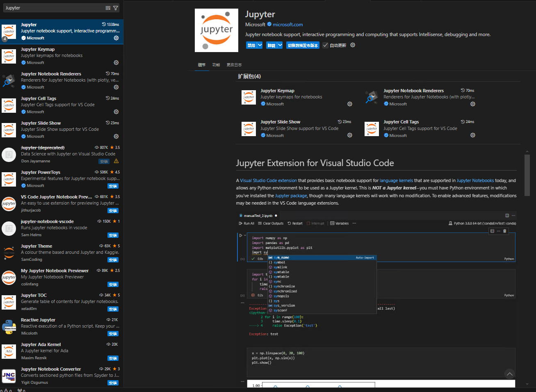Open gear on Jupyter Keymap pack card
The height and width of the screenshot is (392, 536).
[x=350, y=104]
